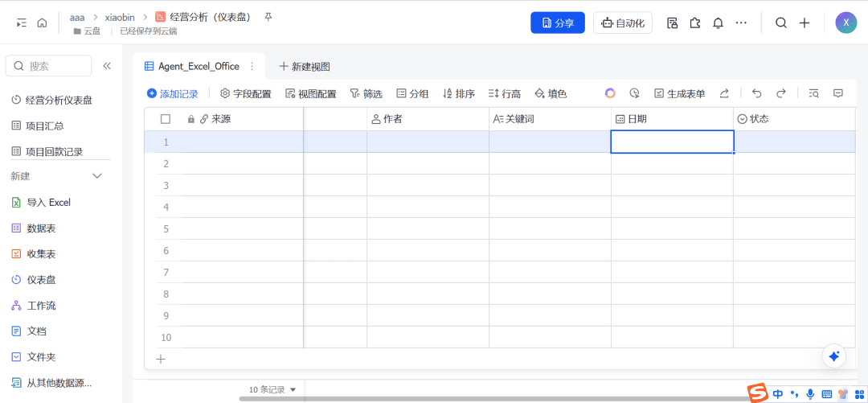
Task: Click the 新建视图 tab
Action: pyautogui.click(x=304, y=67)
